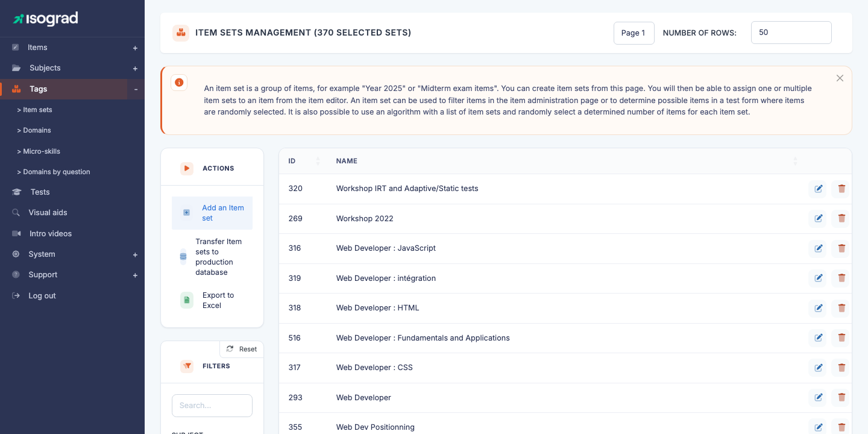Click the ID 516 cell
This screenshot has height=434, width=868.
pos(295,338)
